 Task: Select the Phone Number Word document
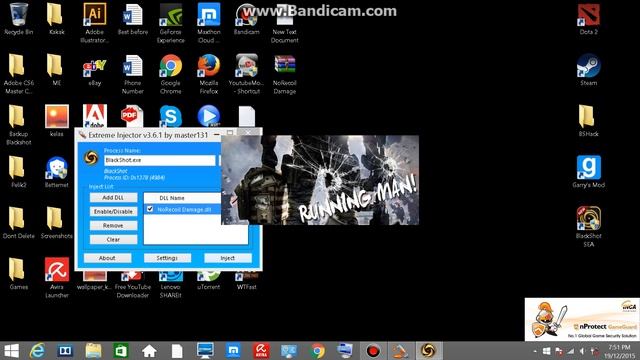tap(133, 74)
